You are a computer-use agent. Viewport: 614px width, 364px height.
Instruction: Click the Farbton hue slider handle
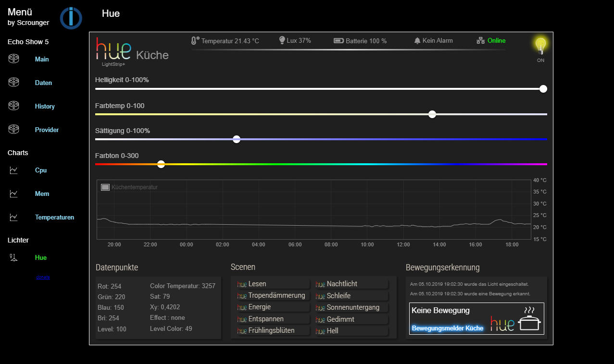tap(161, 164)
